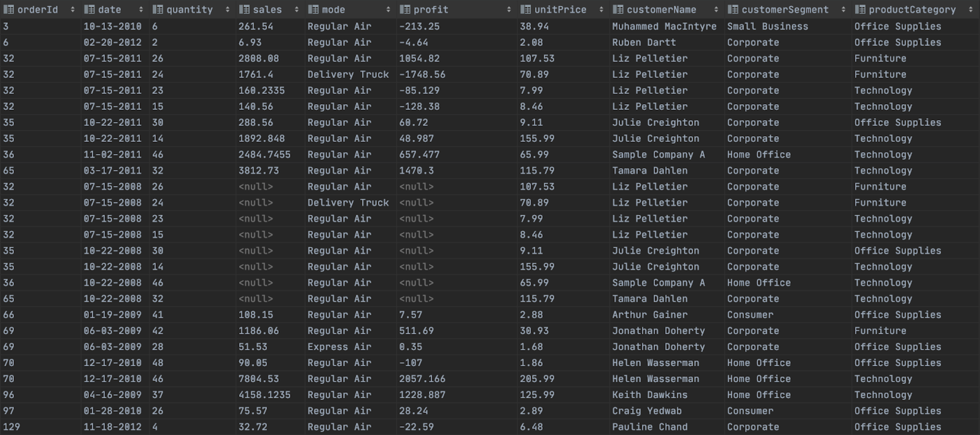Toggle sort arrows on profit column
Image resolution: width=980 pixels, height=435 pixels.
[509, 10]
